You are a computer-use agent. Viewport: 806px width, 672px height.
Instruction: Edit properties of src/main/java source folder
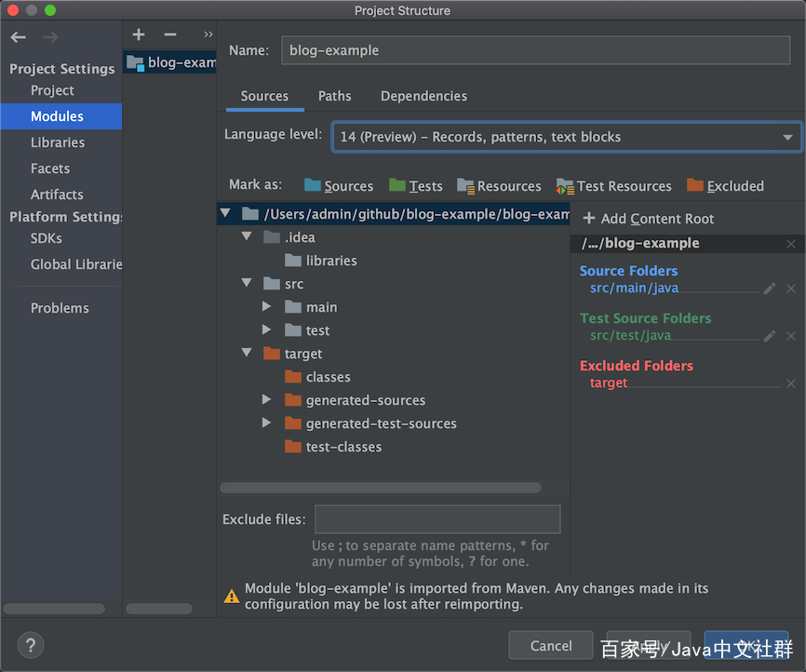click(770, 289)
